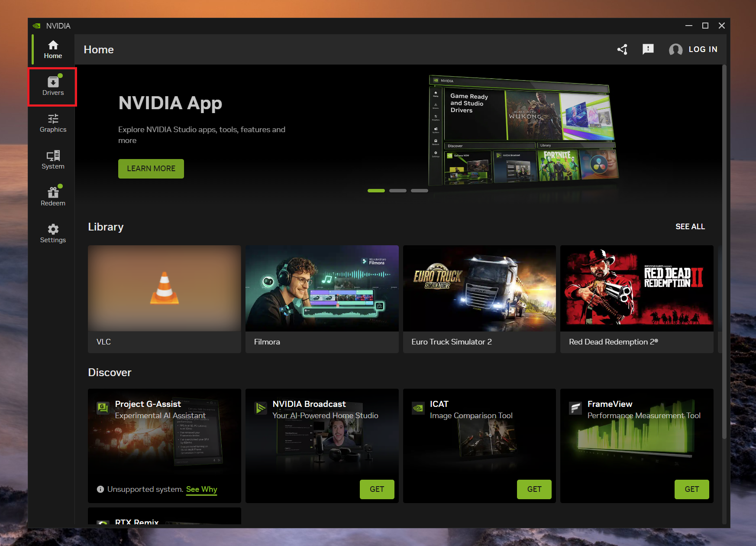Click LEARN MORE under NVIDIA App banner
The image size is (756, 546).
coord(151,169)
